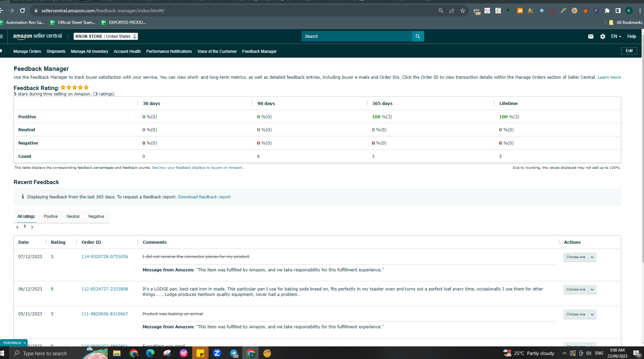Click the Windows taskbar search box
This screenshot has width=644, height=359.
pos(45,353)
